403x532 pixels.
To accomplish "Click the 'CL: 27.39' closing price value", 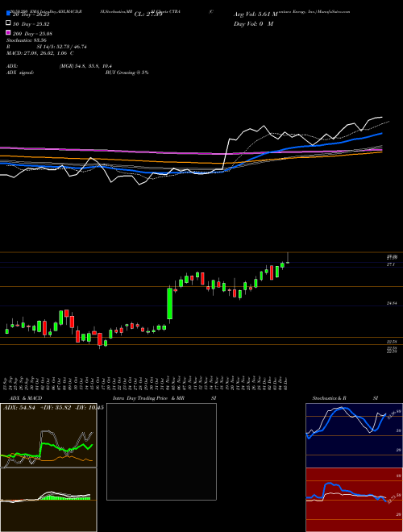I will point(148,15).
